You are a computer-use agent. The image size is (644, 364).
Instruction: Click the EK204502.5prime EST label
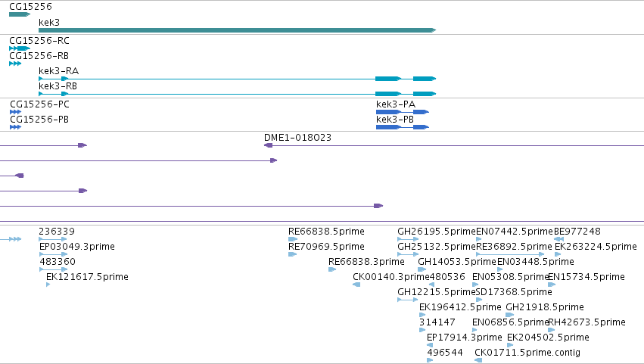coord(548,338)
